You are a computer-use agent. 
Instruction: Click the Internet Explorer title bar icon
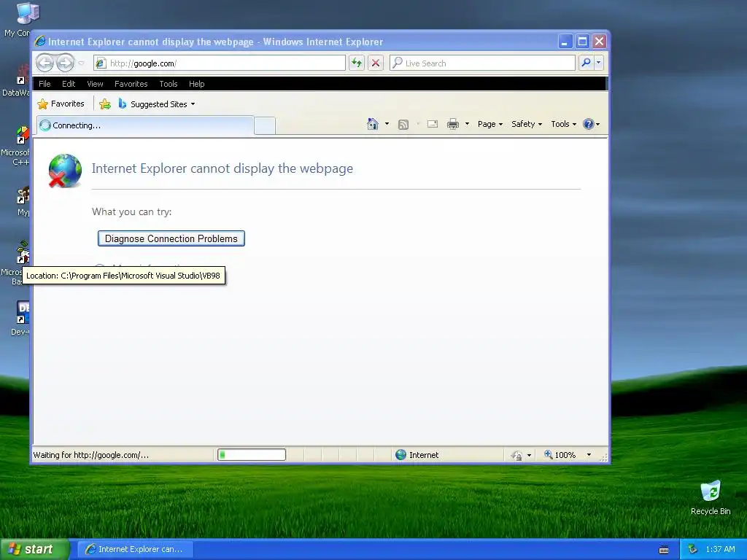[41, 42]
